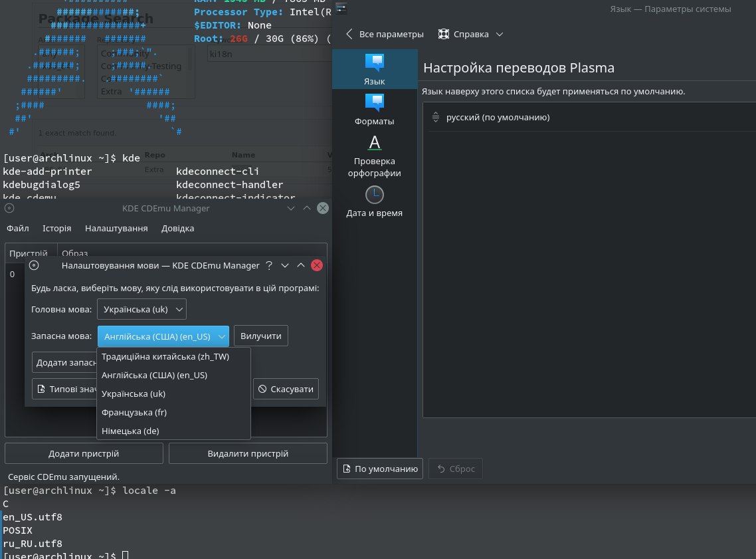Minimize the KDE CDEmu Manager window
This screenshot has height=559, width=756.
point(291,208)
